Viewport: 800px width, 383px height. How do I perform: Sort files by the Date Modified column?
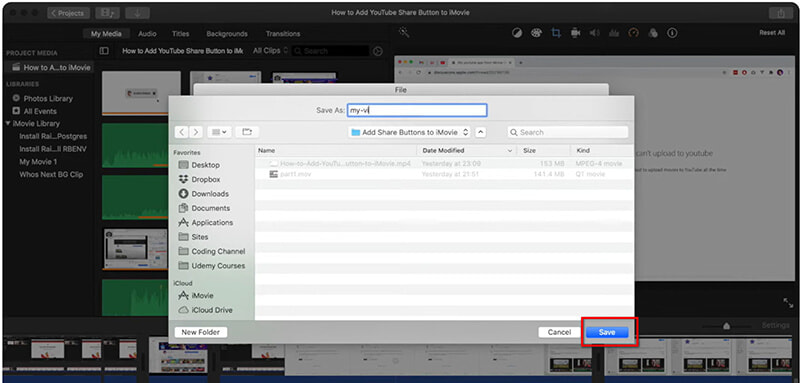pyautogui.click(x=467, y=150)
